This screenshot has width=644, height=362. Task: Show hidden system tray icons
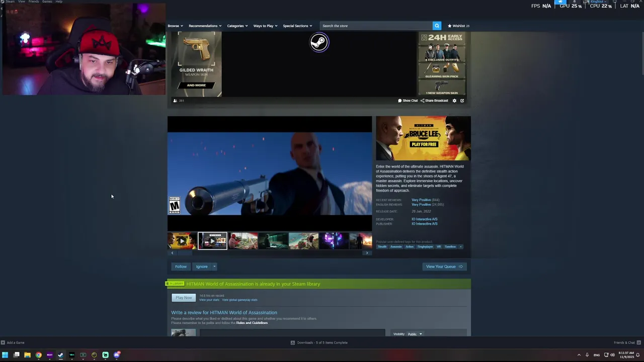point(579,355)
